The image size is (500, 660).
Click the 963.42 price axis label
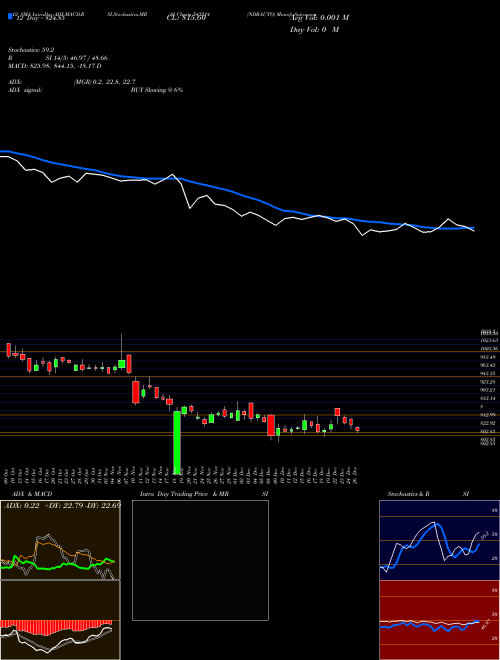point(487,365)
